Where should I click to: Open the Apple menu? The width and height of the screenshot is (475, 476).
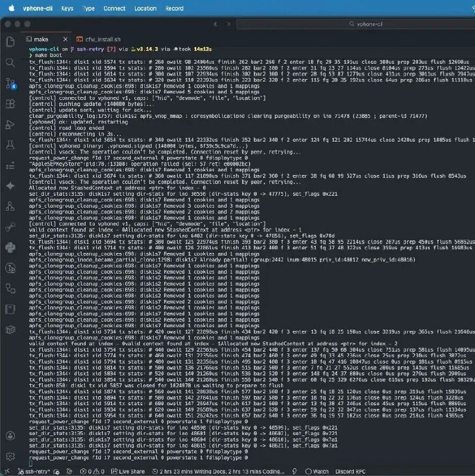(11, 8)
